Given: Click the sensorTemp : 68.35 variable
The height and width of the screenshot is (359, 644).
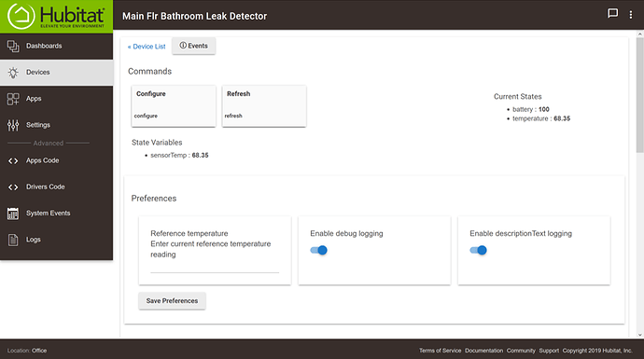Looking at the screenshot, I should [x=179, y=155].
